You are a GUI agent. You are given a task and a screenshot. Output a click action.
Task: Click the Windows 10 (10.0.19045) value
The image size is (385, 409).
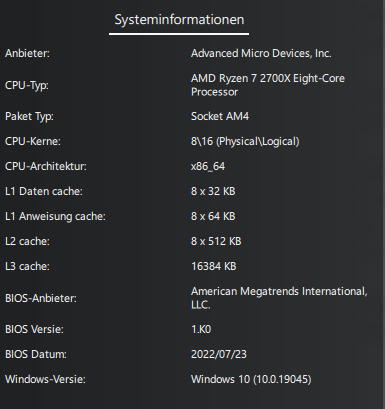(x=251, y=379)
